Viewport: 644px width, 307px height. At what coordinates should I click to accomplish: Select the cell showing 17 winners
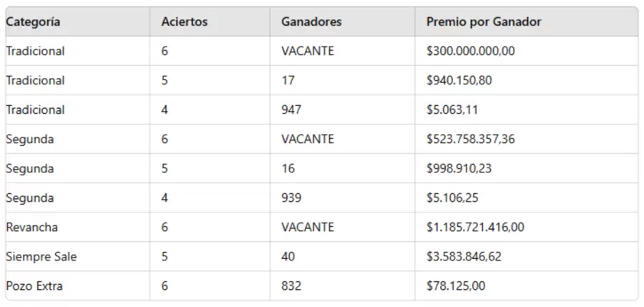(288, 81)
